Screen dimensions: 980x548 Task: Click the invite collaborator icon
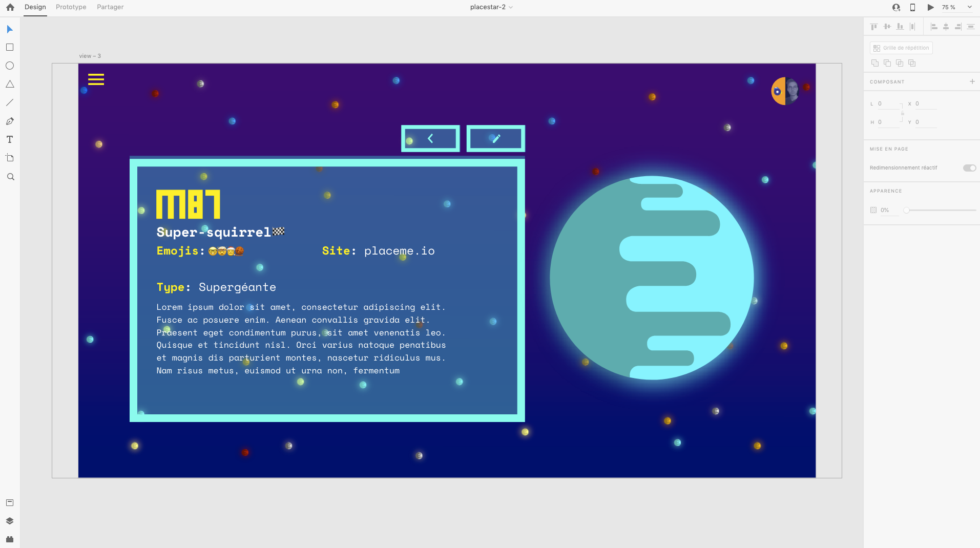(896, 7)
